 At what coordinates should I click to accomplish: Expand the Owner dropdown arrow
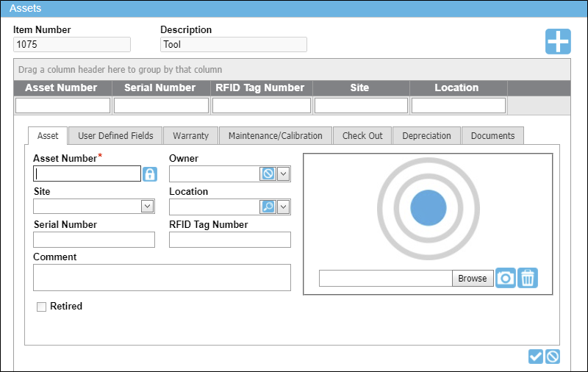(x=284, y=174)
